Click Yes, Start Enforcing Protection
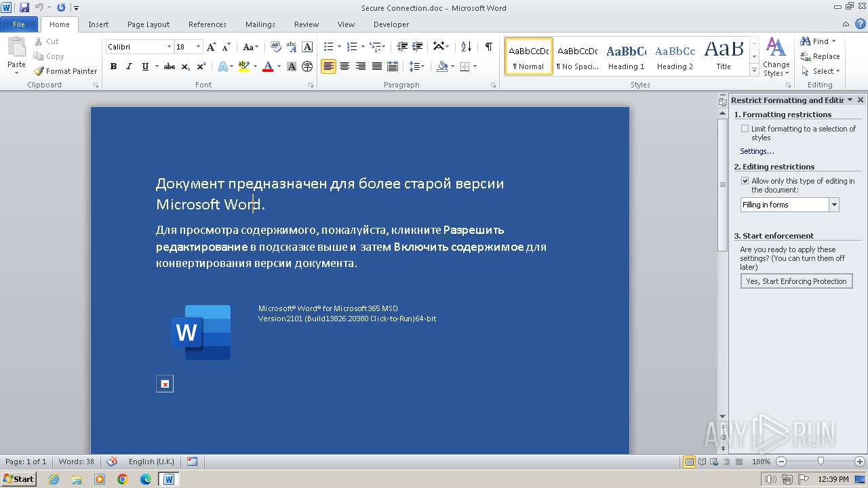868x488 pixels. 796,281
